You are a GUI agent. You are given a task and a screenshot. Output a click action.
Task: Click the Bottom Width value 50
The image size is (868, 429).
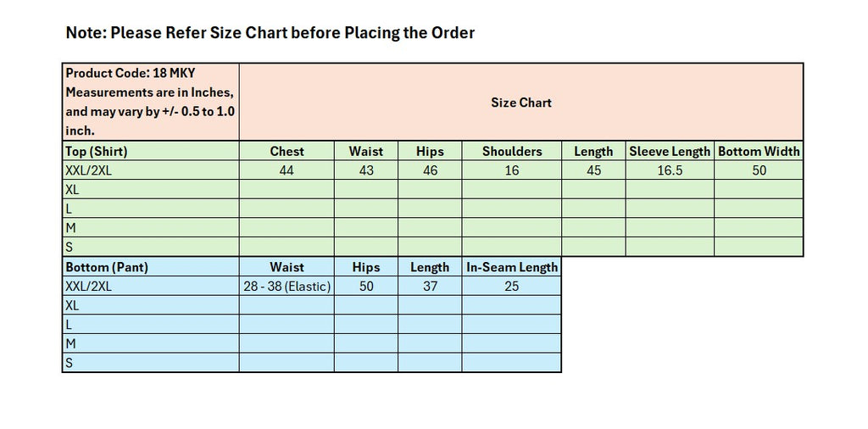pyautogui.click(x=759, y=170)
